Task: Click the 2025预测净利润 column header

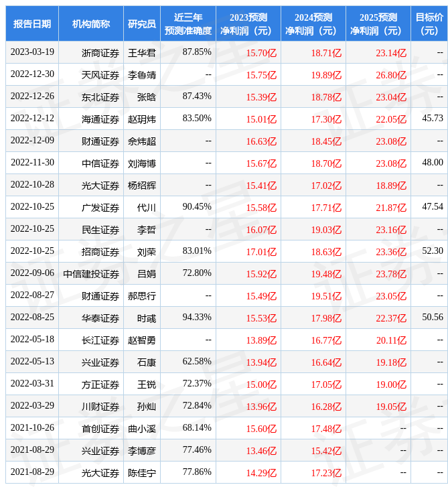Action: 378,23
